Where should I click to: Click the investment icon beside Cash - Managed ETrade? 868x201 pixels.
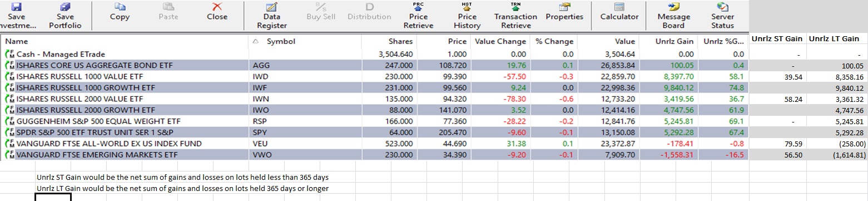pos(10,55)
